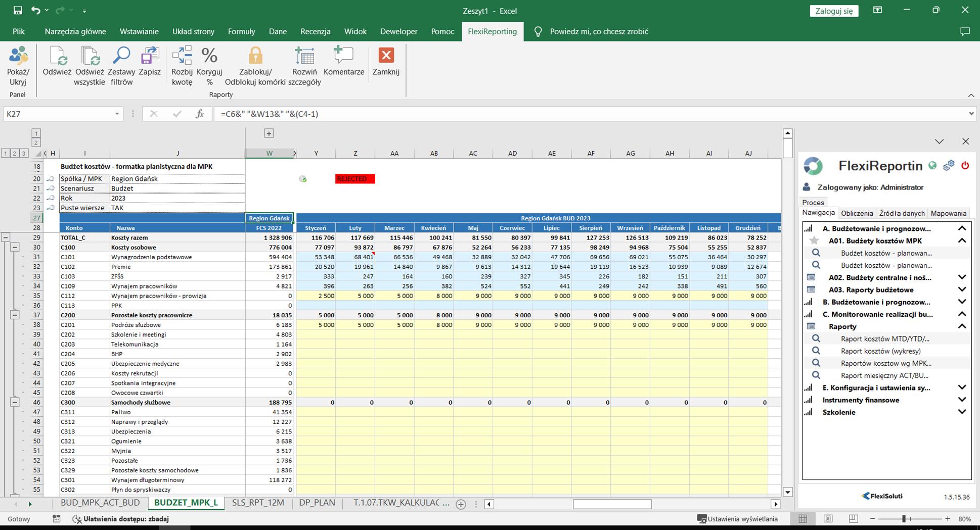Click the red power icon in FlexiReporting panel
This screenshot has height=530, width=980.
pos(965,166)
